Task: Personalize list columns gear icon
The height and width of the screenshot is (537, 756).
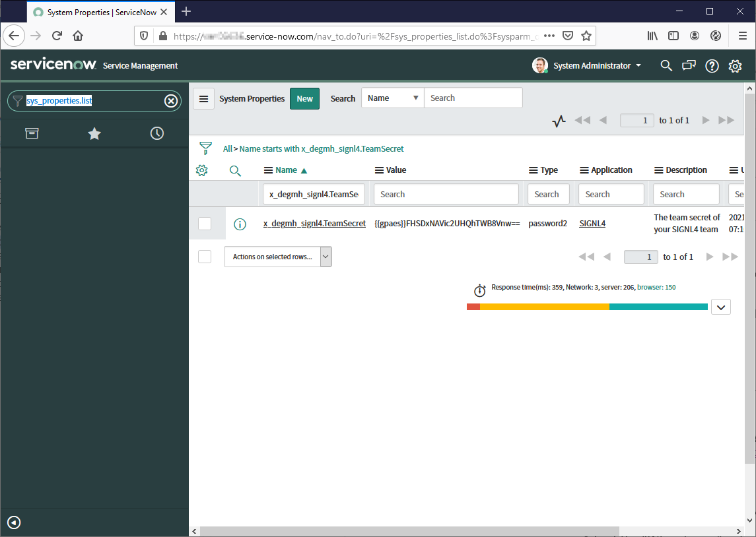Action: tap(202, 170)
